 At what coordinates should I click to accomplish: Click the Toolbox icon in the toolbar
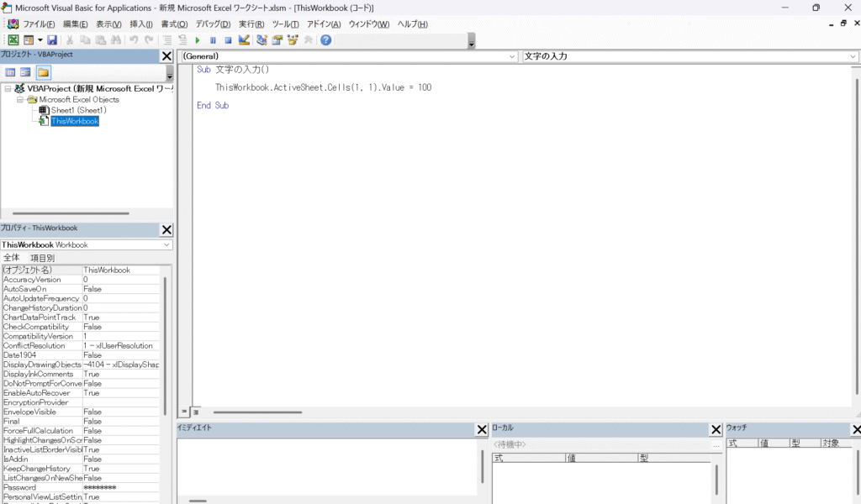click(308, 40)
